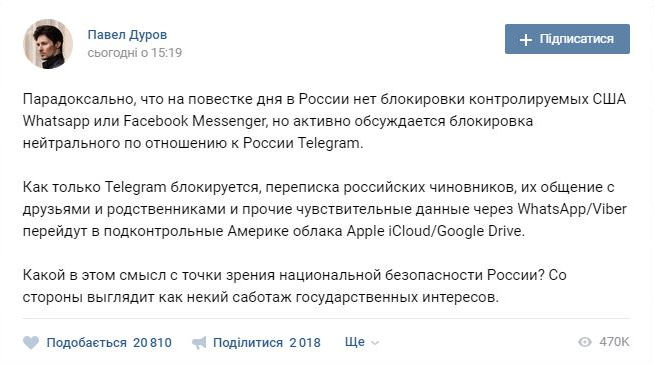Image resolution: width=654 pixels, height=366 pixels.
Task: Click the plus icon on subscribe button
Action: coord(526,40)
